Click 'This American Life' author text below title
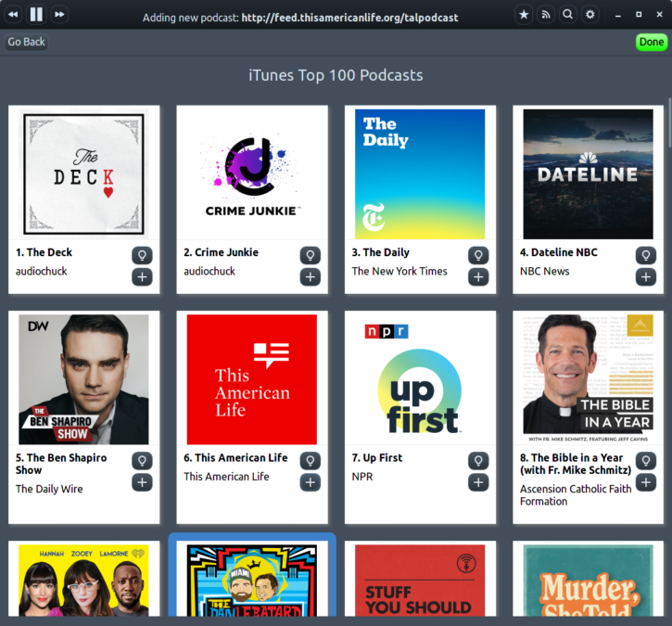The height and width of the screenshot is (626, 672). pyautogui.click(x=226, y=477)
